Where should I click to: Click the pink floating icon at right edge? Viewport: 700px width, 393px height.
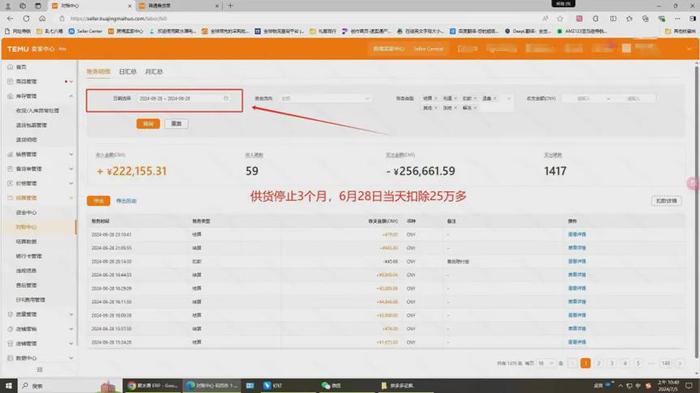pos(693,183)
